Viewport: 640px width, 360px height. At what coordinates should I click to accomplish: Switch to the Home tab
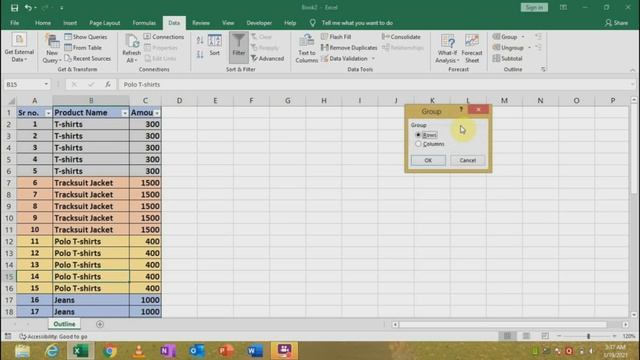43,23
